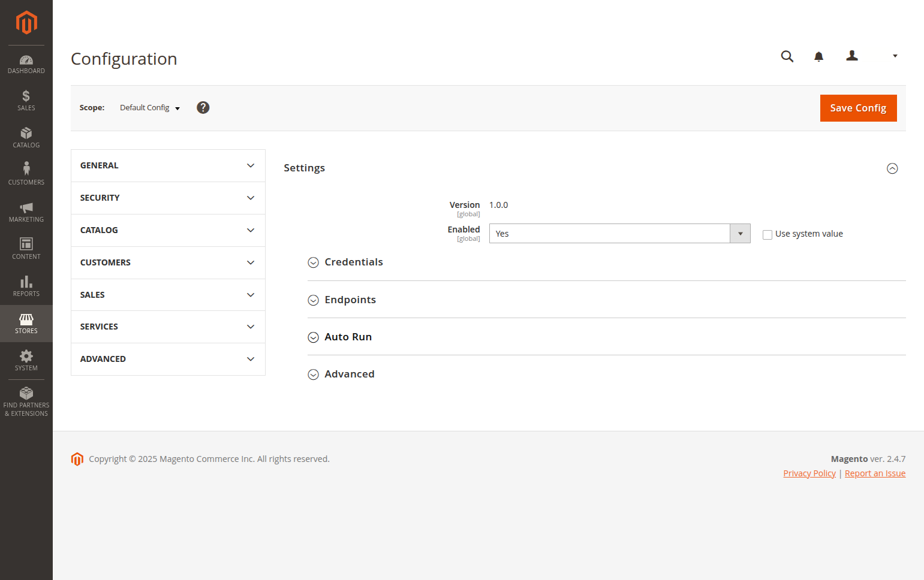Open the Catalog sidebar menu
The height and width of the screenshot is (580, 924).
point(26,138)
